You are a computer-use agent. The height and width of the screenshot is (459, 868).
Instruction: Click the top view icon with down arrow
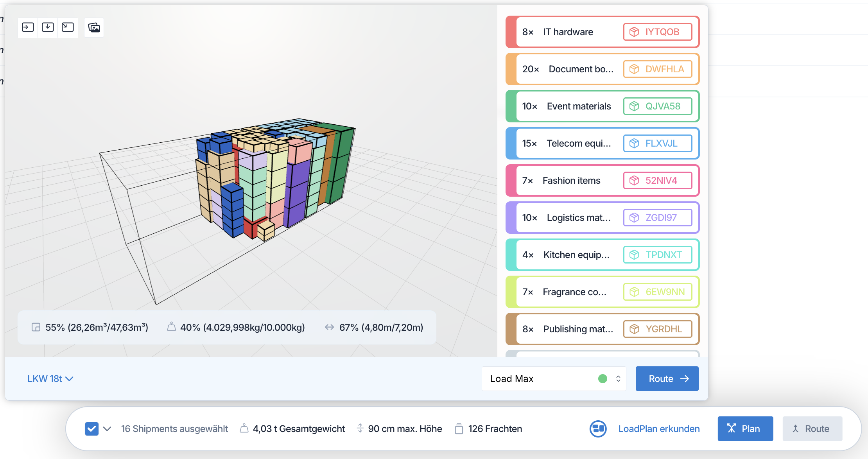point(48,27)
